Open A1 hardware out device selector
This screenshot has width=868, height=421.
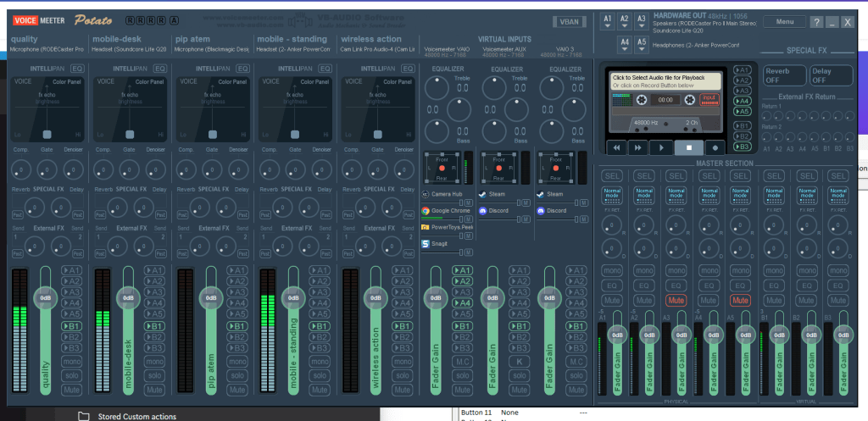pyautogui.click(x=608, y=22)
